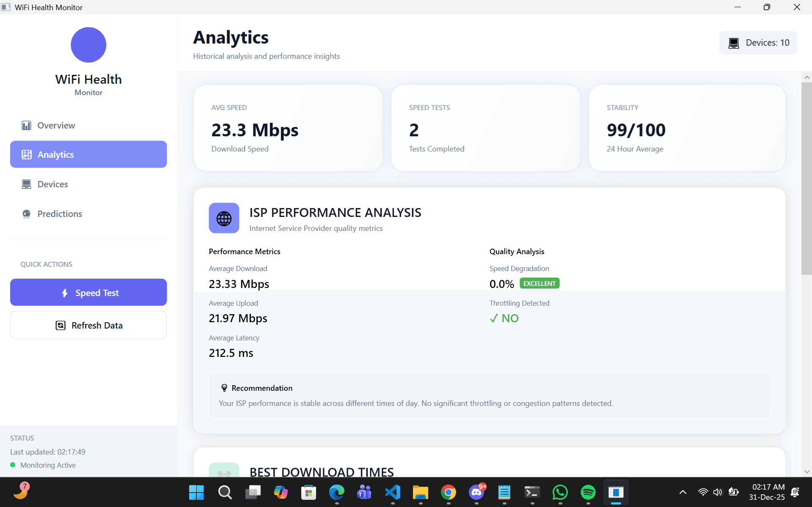Show hidden system tray icons
The width and height of the screenshot is (812, 507).
pos(683,492)
